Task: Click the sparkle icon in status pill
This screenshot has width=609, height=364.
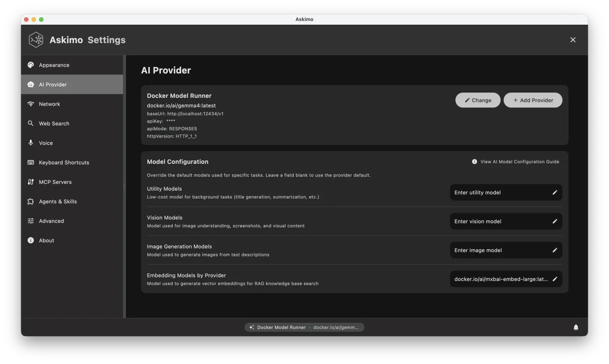Action: coord(252,327)
